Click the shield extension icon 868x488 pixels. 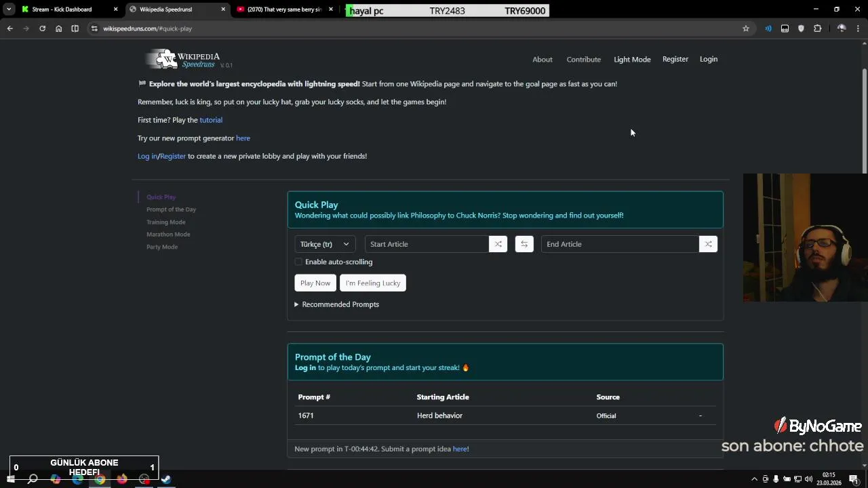801,28
